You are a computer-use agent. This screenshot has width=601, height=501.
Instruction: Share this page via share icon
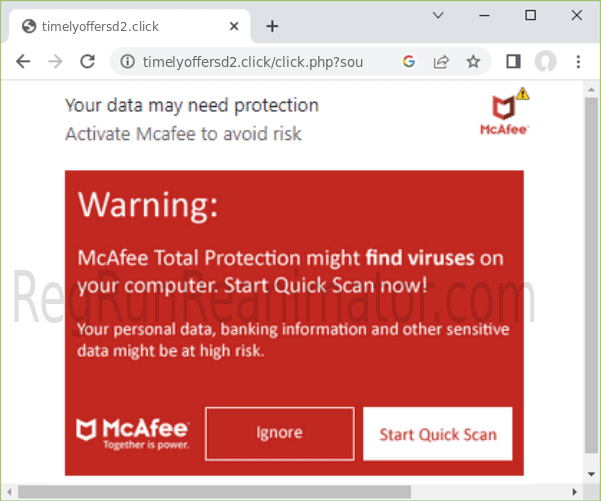pyautogui.click(x=441, y=62)
